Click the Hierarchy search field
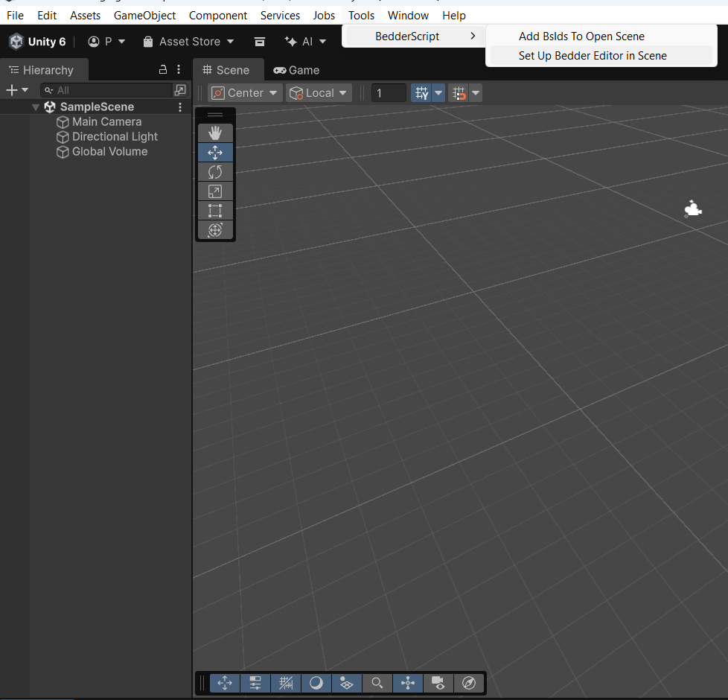The image size is (728, 700). tap(106, 90)
